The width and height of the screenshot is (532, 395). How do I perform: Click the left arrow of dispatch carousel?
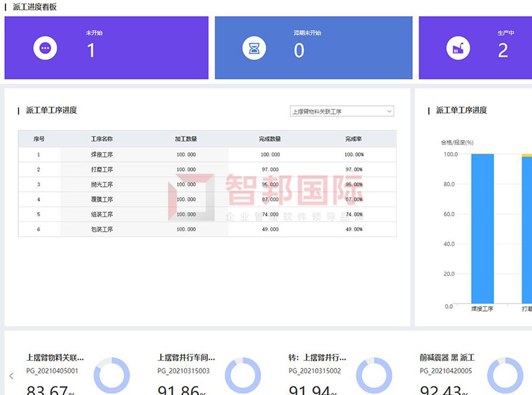coord(11,375)
